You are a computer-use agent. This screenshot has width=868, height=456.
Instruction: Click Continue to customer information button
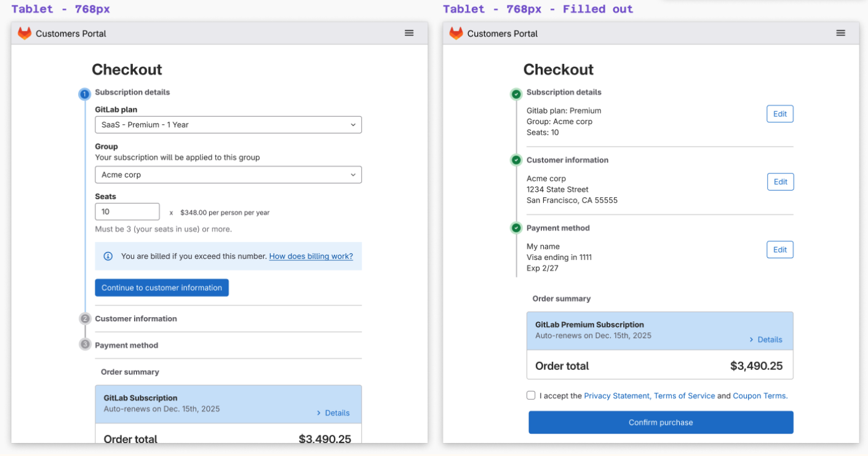162,288
